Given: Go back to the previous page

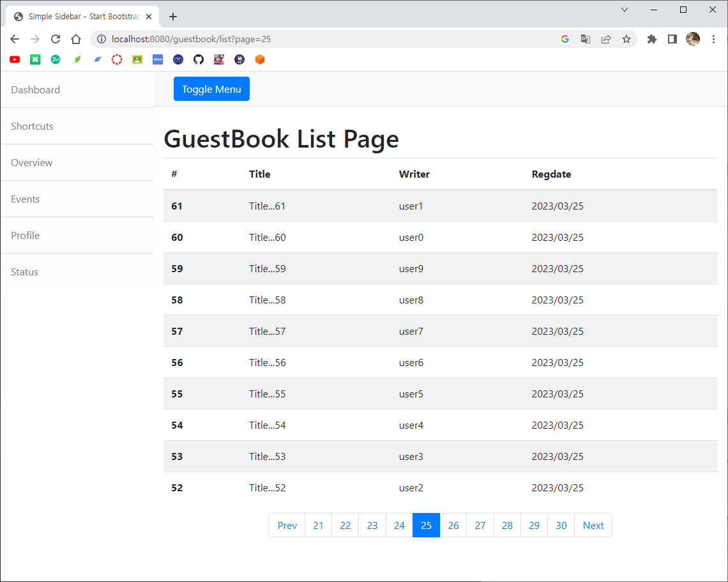Looking at the screenshot, I should 15,39.
